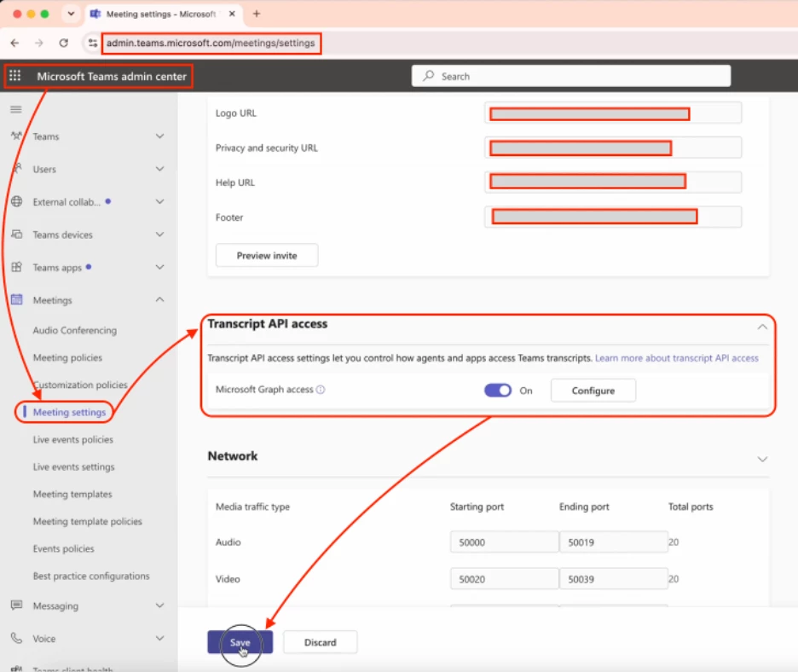Open the app launcher waffle icon
The width and height of the screenshot is (798, 672).
pyautogui.click(x=14, y=76)
